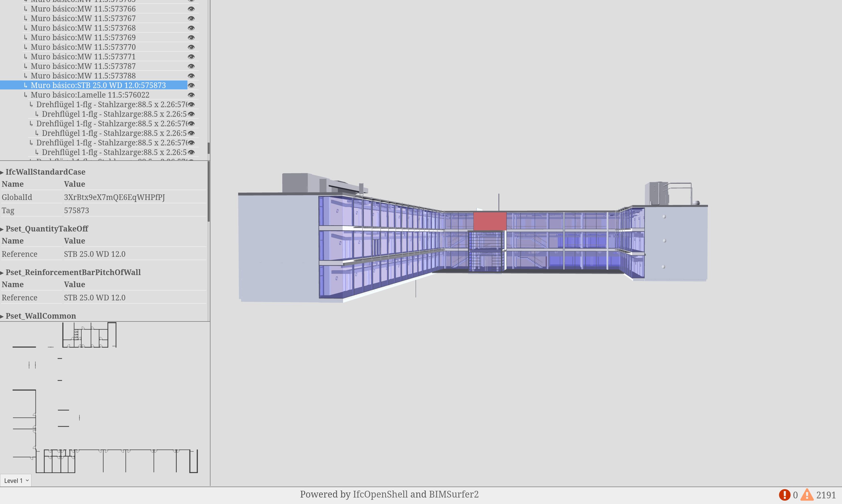Click the Pset_ReinforcementBarPitchOfWall header
Viewport: 842px width, 504px height.
73,272
